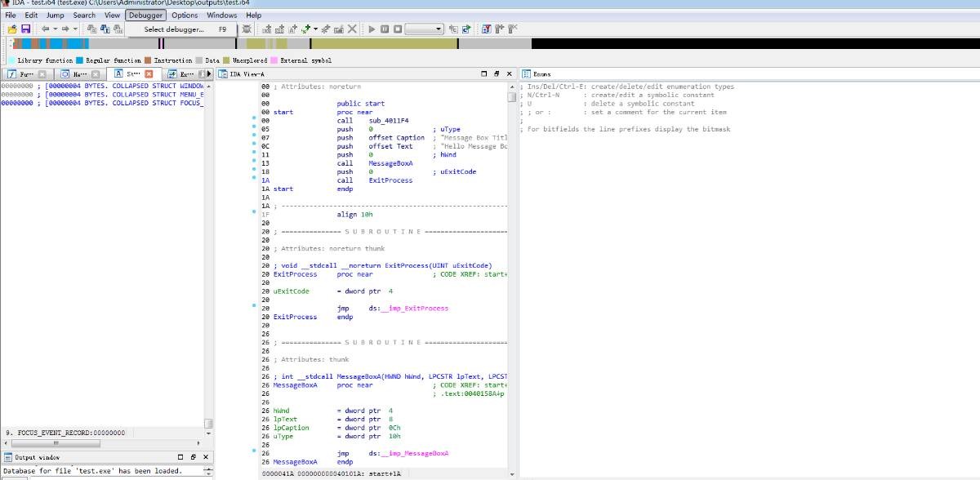Pause the process using the pause icon
The height and width of the screenshot is (480, 980).
(x=385, y=29)
